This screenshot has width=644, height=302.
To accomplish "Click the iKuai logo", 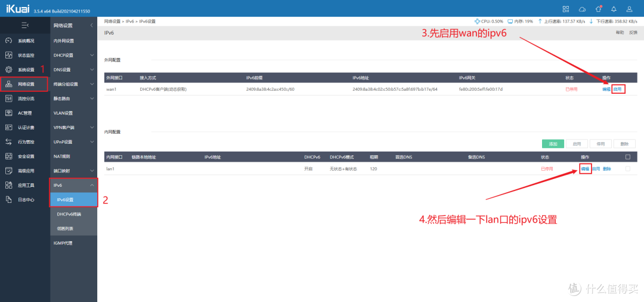I will point(17,8).
